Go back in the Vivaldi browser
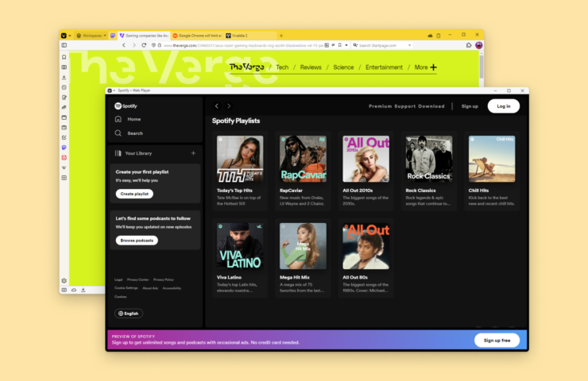Screen dimensions: 588x381 point(124,45)
